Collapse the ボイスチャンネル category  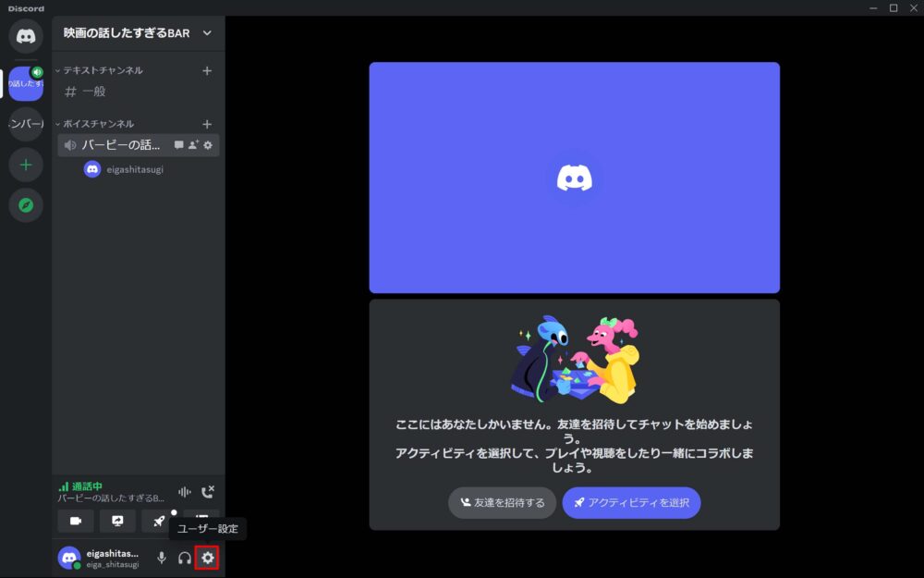click(x=95, y=124)
